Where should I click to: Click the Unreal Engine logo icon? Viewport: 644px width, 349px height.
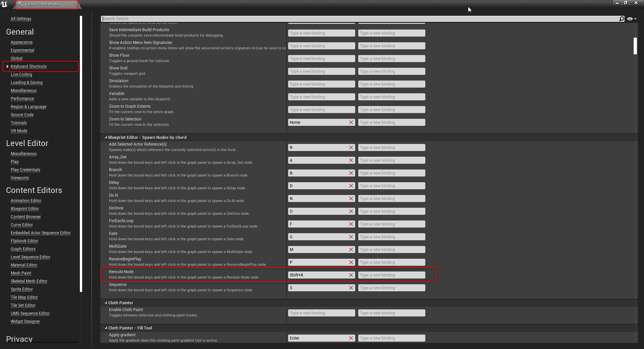[4, 4]
